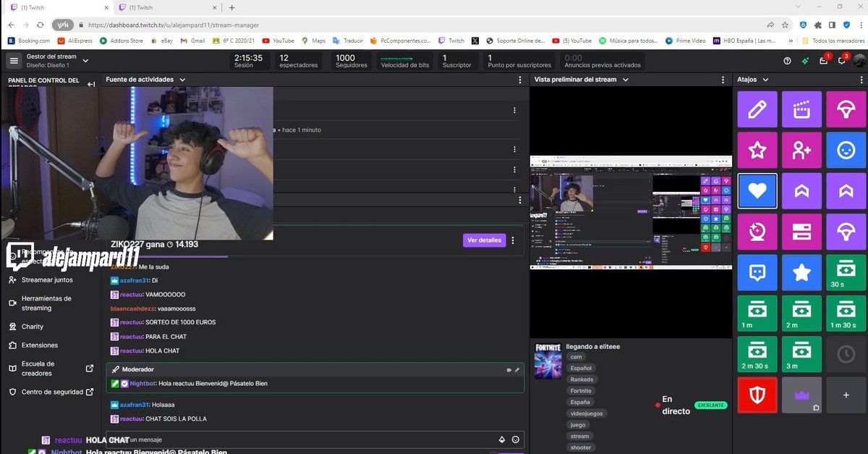Toggle the blue smiley emote shortcut tile

click(846, 150)
